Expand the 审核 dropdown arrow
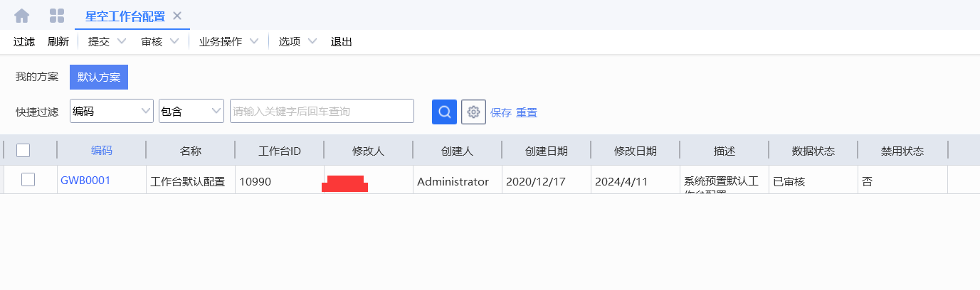This screenshot has width=980, height=290. tap(174, 41)
